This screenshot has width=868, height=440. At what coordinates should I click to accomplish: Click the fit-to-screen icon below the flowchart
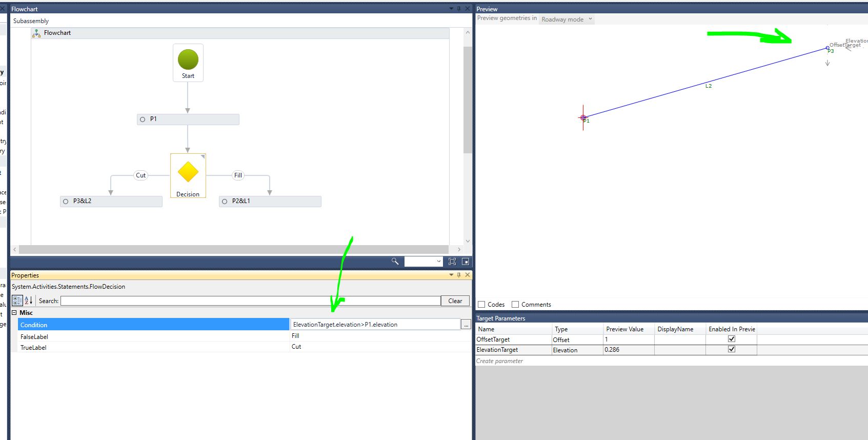[452, 262]
